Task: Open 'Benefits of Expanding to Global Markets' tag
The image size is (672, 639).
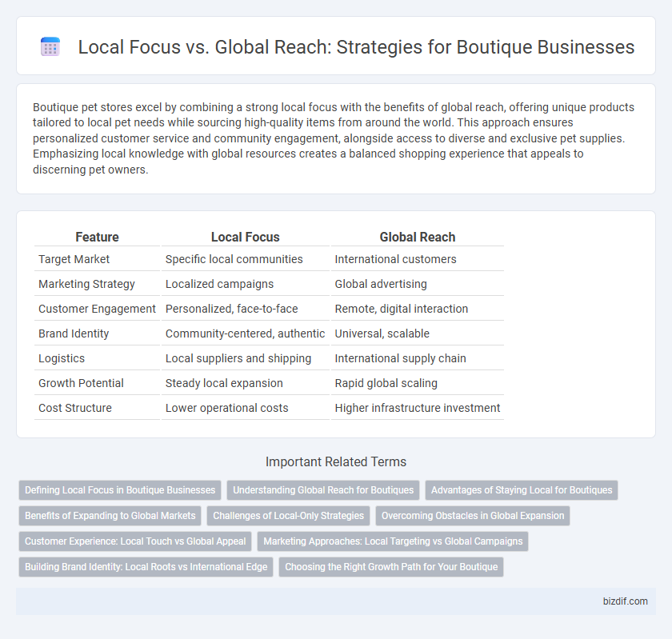Action: [x=110, y=516]
